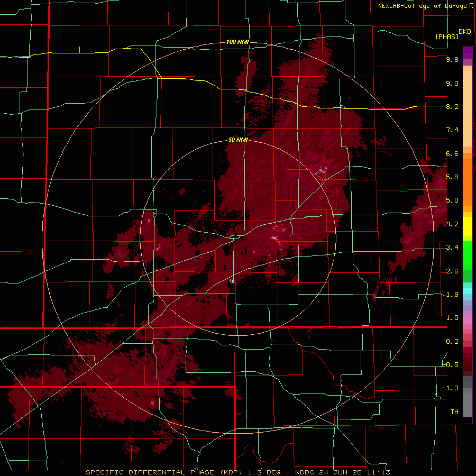476x476 pixels.
Task: Click the -1.3 value on the color scale
Action: click(x=451, y=388)
